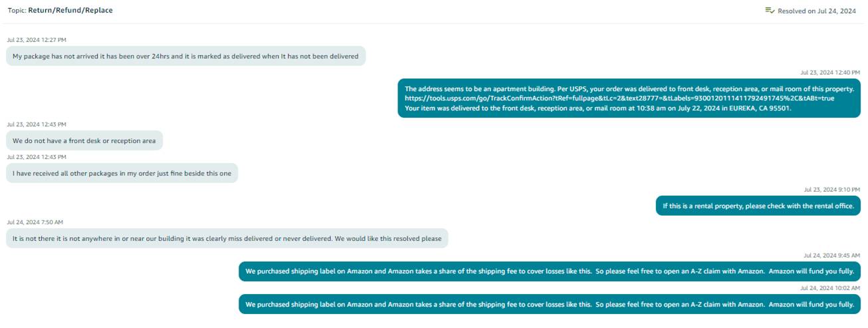This screenshot has width=868, height=328.
Task: Click the 'It is not there' customer message
Action: click(x=227, y=238)
